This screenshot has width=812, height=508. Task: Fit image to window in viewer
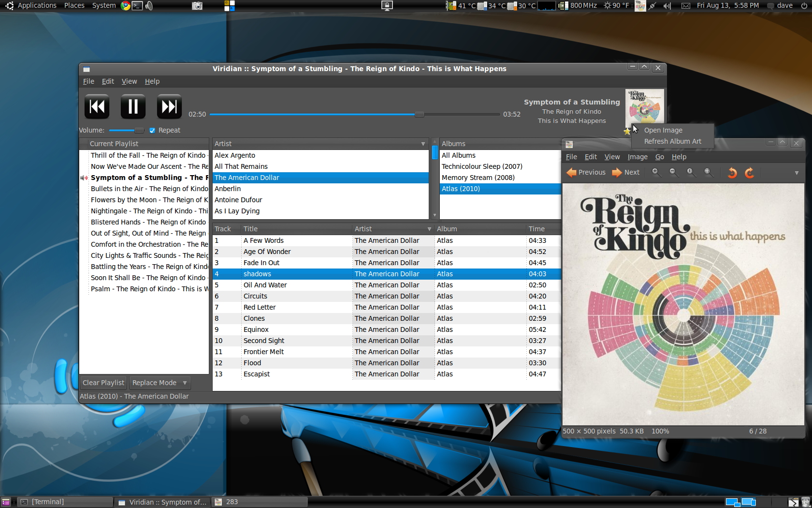coord(708,172)
